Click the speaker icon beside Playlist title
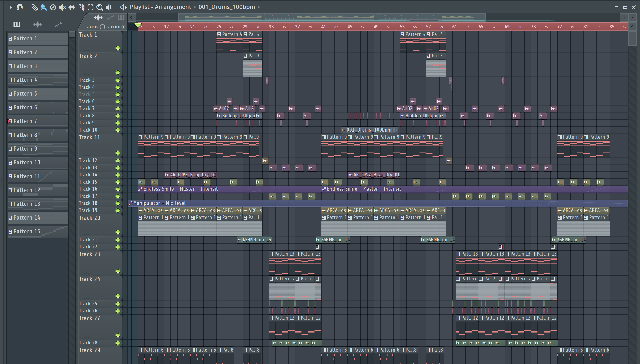The image size is (640, 364). [x=124, y=7]
